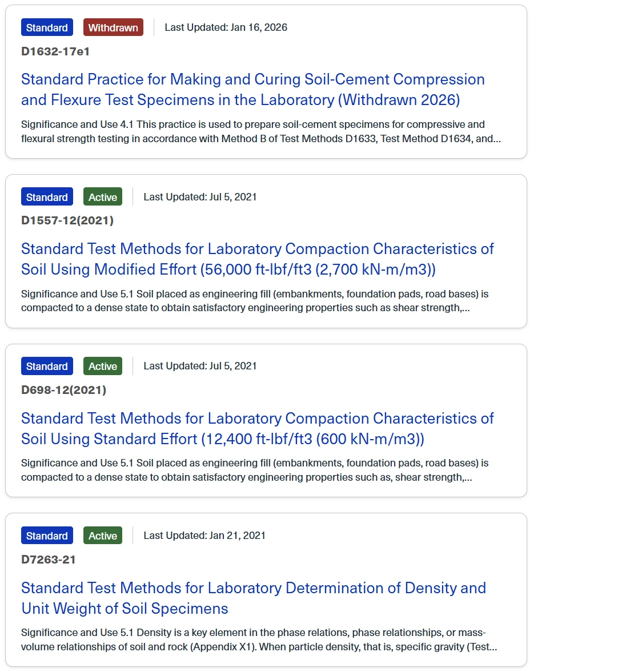This screenshot has height=672, width=638.
Task: Open the Modified Effort compaction standard title
Action: point(257,259)
